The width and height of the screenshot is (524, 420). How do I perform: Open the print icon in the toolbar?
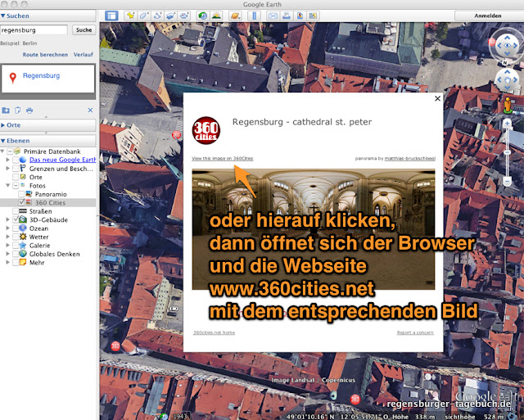click(287, 16)
